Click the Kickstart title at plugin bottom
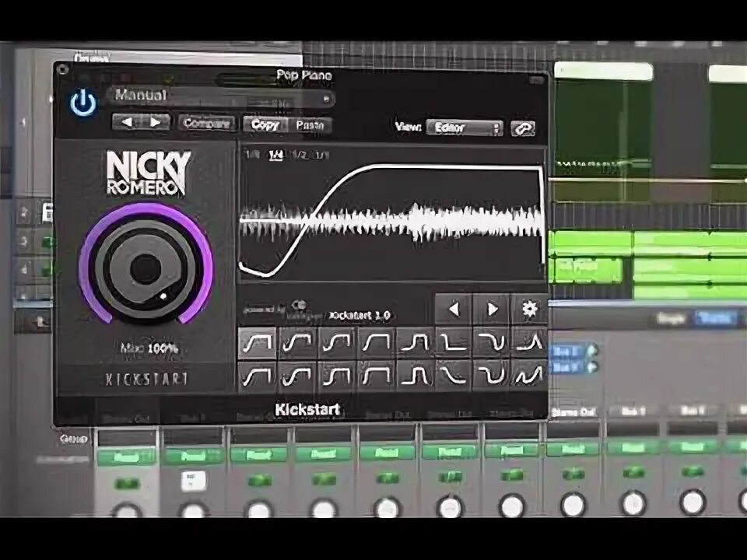 308,410
